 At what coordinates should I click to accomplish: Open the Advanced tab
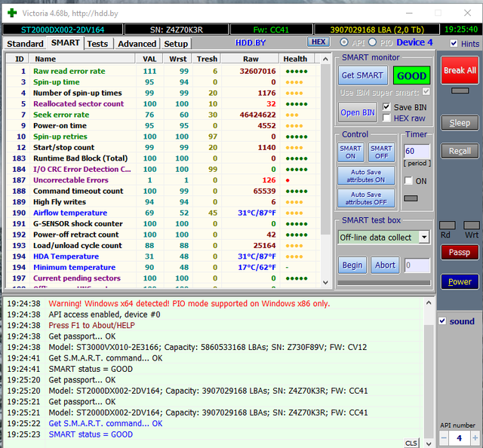(x=137, y=44)
